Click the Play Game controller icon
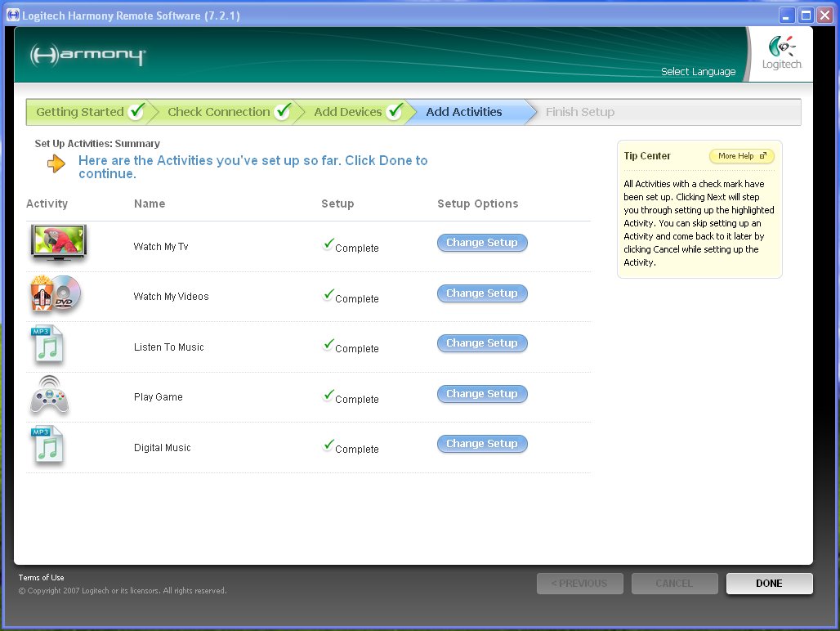The image size is (840, 631). tap(49, 396)
